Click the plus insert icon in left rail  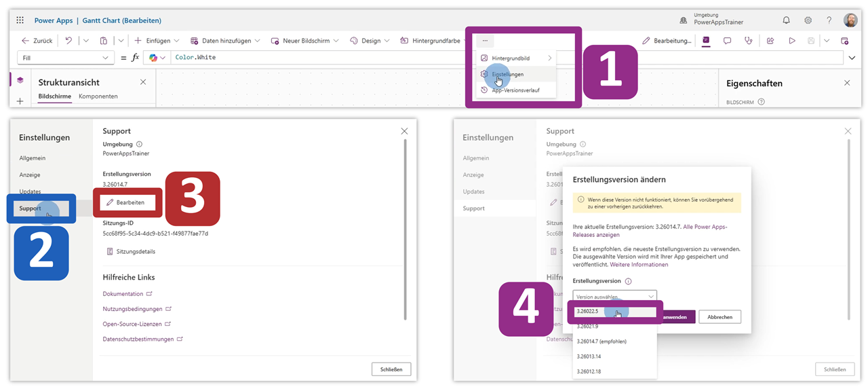pos(20,101)
